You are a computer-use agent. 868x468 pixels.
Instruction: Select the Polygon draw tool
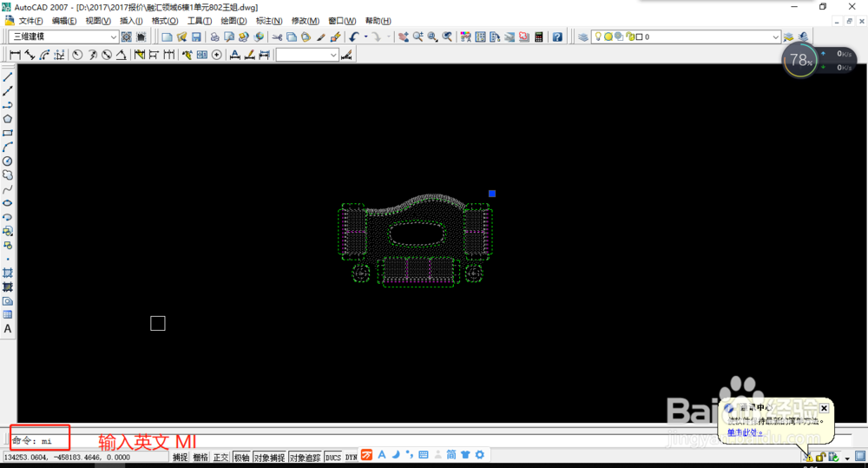(x=8, y=119)
